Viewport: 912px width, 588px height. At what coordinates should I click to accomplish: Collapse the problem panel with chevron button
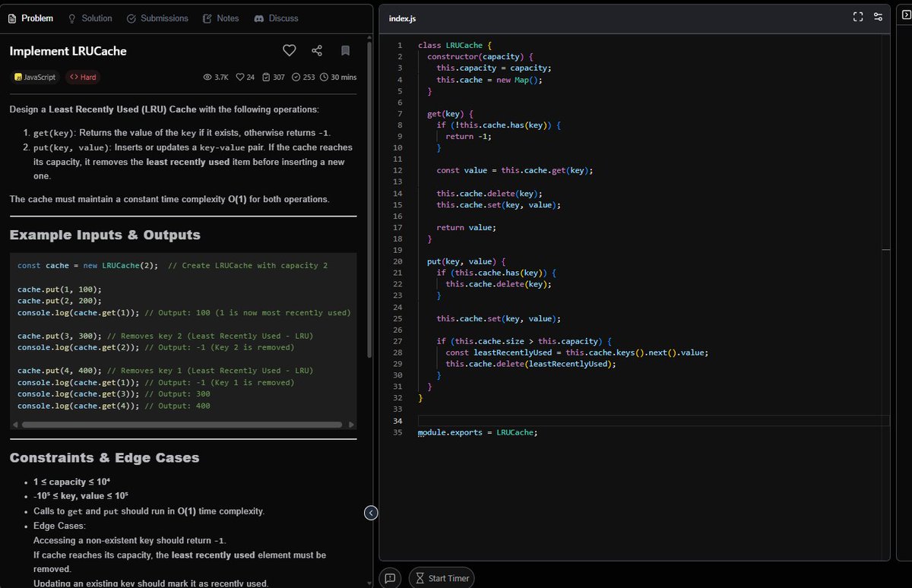click(x=371, y=514)
